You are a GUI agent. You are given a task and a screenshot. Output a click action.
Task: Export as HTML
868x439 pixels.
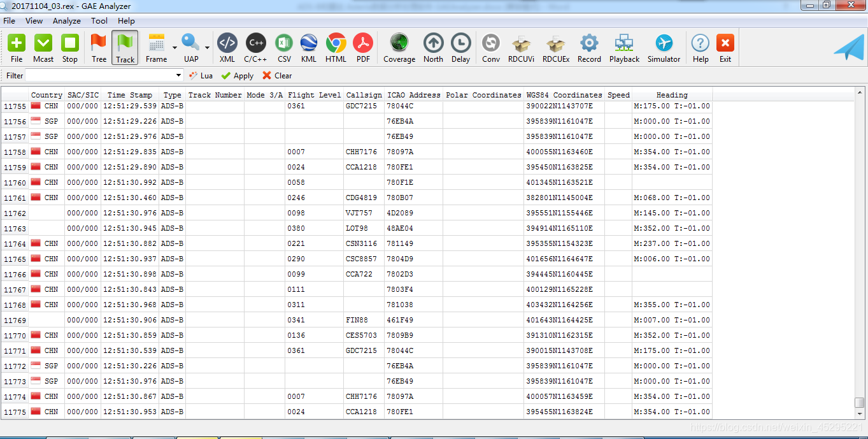[336, 48]
